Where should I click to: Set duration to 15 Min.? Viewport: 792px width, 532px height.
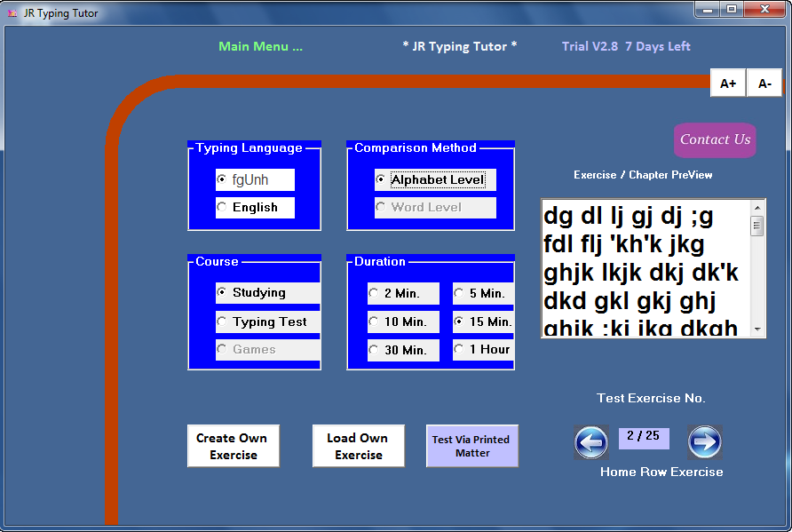[x=483, y=322]
